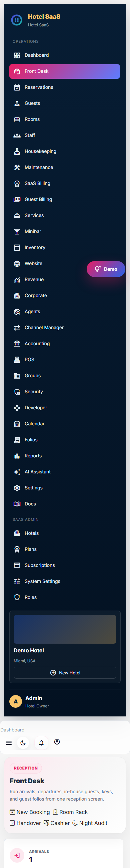Screen dimensions: 130x868
Task: Click the POS register icon
Action: (17, 360)
